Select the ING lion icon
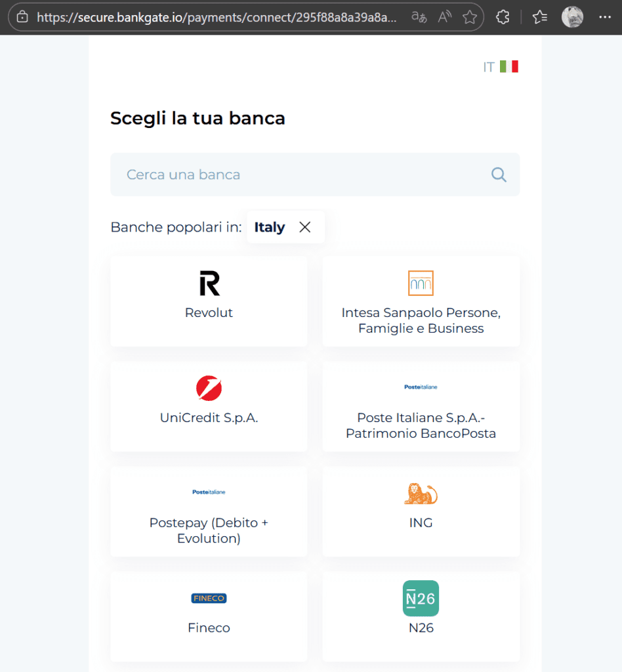622x672 pixels. pos(421,492)
